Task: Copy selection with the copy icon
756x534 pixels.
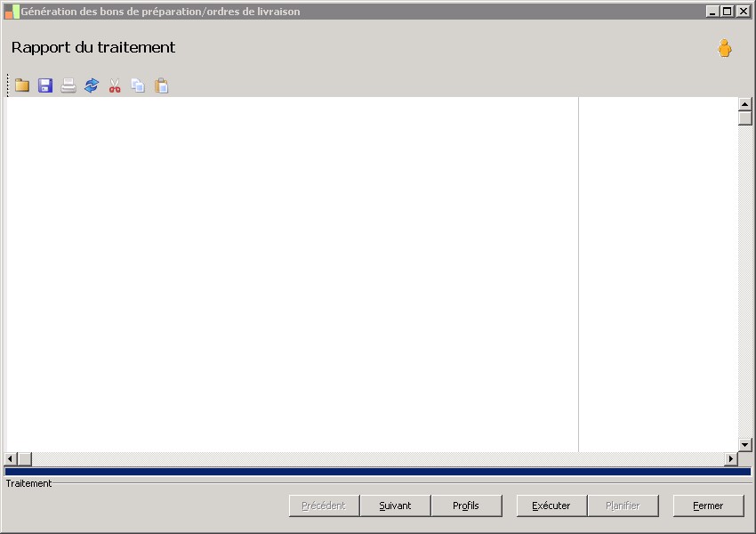Action: pyautogui.click(x=138, y=85)
